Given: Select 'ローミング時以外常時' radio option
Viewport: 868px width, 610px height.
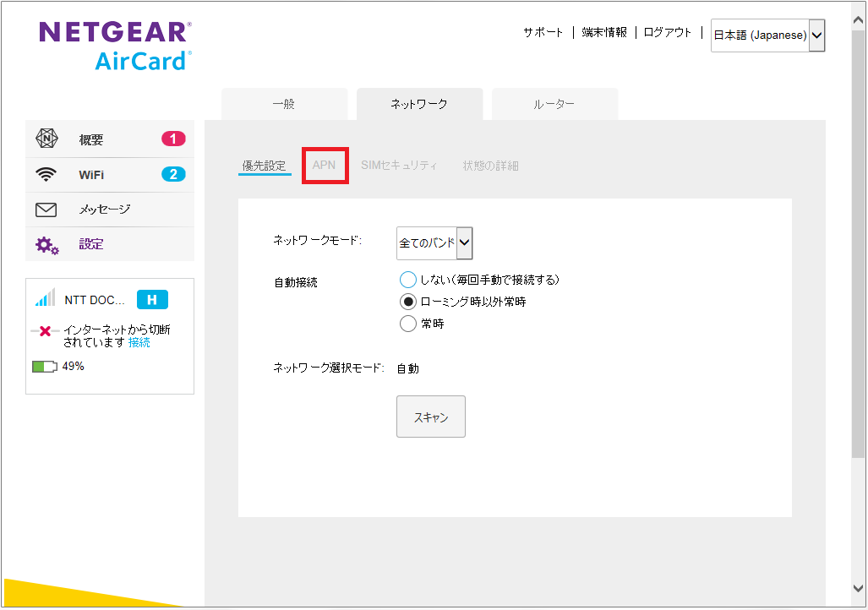Looking at the screenshot, I should point(408,302).
